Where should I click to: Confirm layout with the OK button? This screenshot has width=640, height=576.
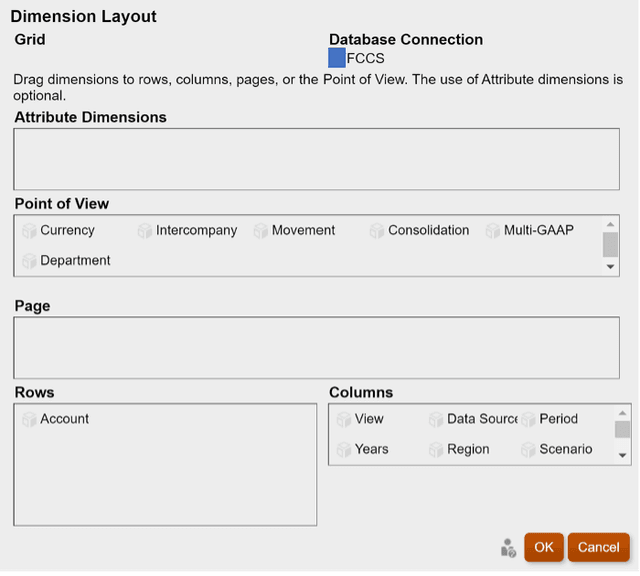point(544,547)
